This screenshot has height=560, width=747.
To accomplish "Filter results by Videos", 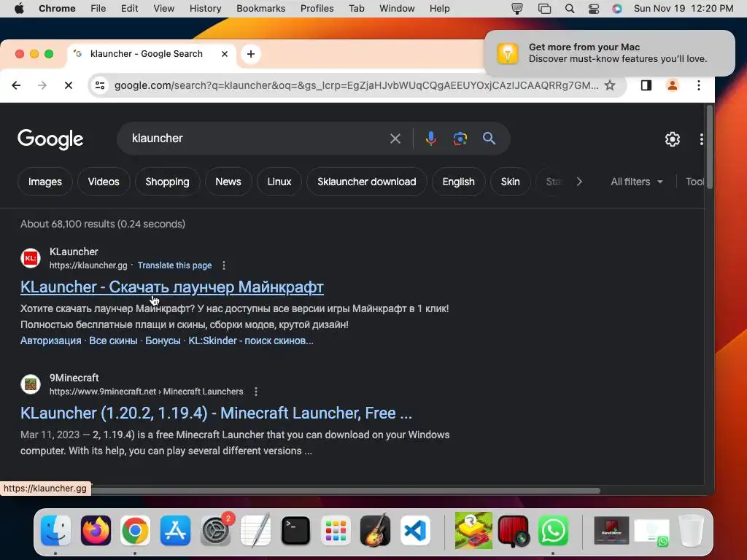I will coord(104,182).
